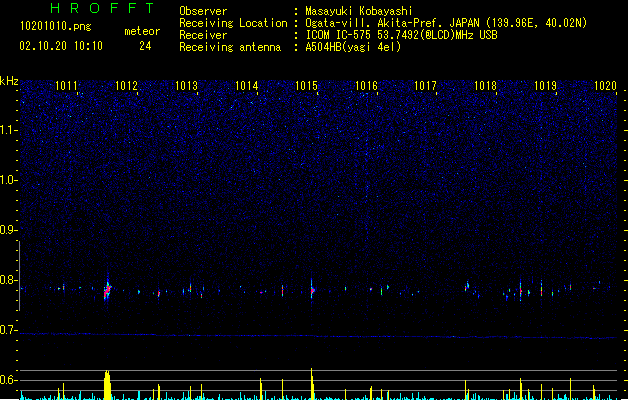
Task: Click the Ogata-vill. Akita-Pref. JAPAN location text
Action: tap(446, 23)
